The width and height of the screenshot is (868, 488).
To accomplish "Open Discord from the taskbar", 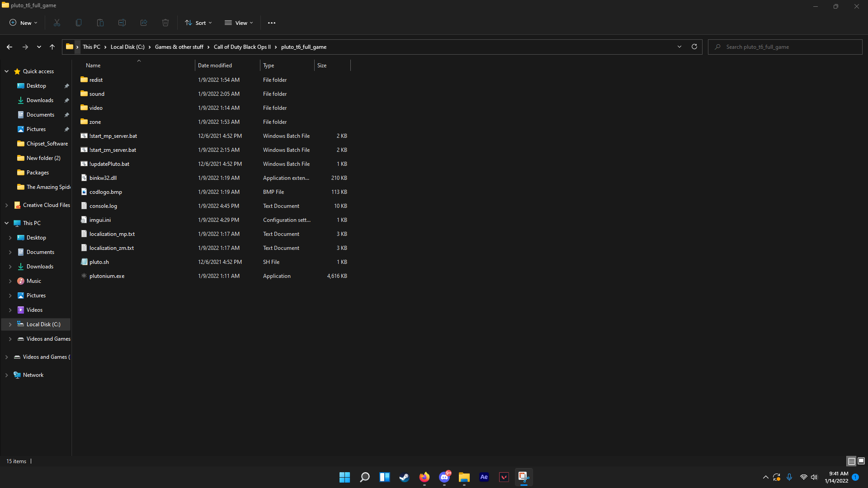I will tap(444, 477).
